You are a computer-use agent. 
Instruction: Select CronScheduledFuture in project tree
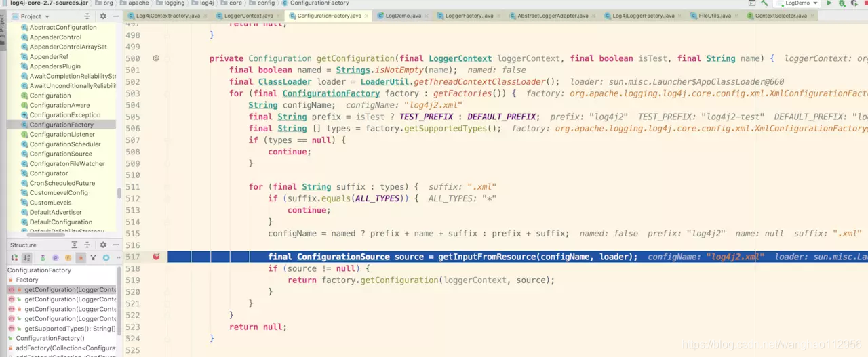coord(62,183)
